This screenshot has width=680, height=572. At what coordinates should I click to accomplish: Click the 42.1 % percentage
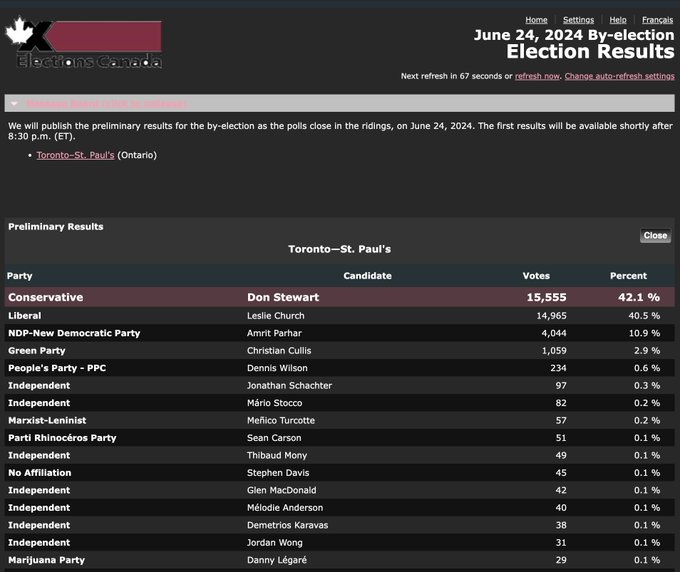(639, 297)
